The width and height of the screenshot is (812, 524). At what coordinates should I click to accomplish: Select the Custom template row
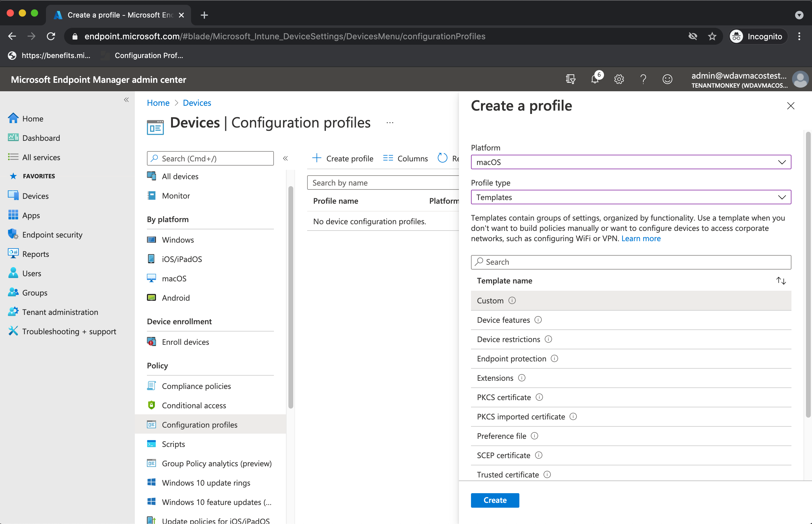pos(631,300)
